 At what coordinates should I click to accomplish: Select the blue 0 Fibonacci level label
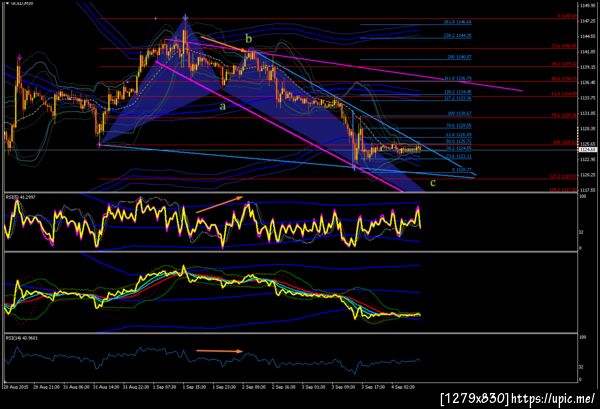462,169
